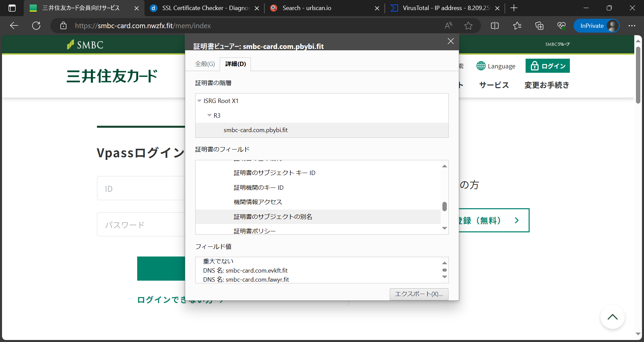Open Collections icon
Viewport: 644px width, 342px height.
click(x=539, y=25)
